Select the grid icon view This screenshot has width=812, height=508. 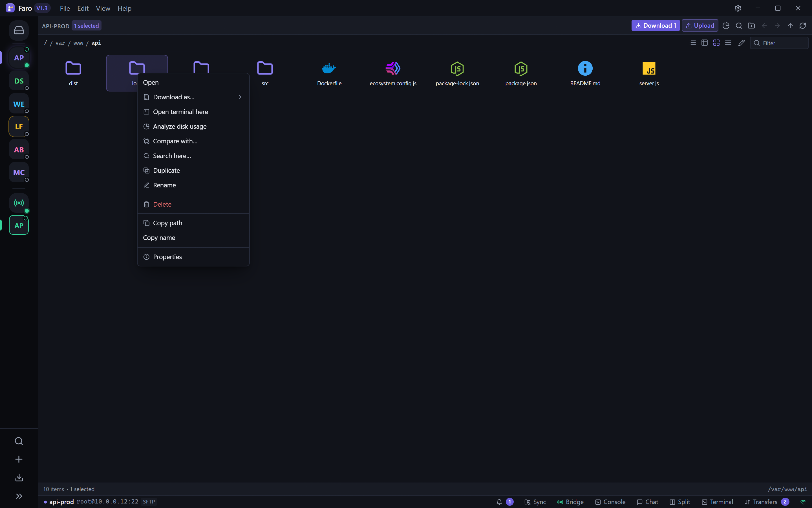click(x=716, y=43)
